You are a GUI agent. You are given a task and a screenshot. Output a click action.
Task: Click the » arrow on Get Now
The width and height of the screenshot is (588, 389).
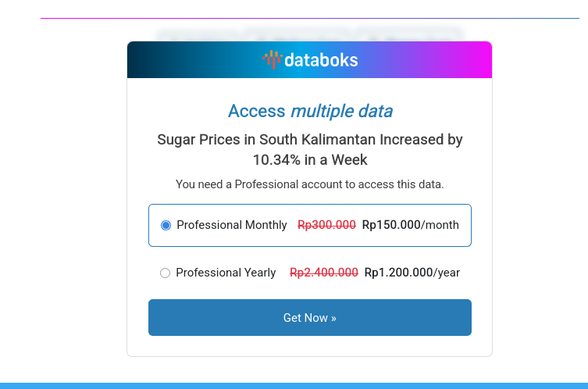click(333, 318)
